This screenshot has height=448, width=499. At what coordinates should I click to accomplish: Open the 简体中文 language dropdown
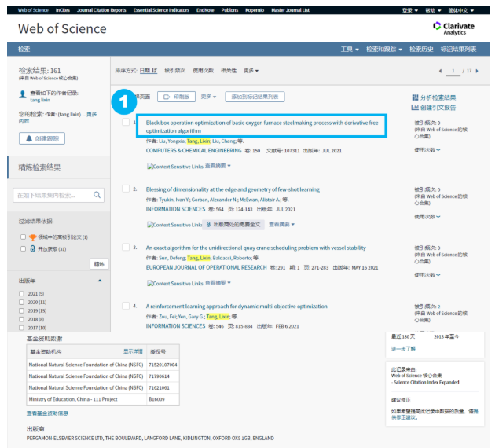[x=460, y=10]
